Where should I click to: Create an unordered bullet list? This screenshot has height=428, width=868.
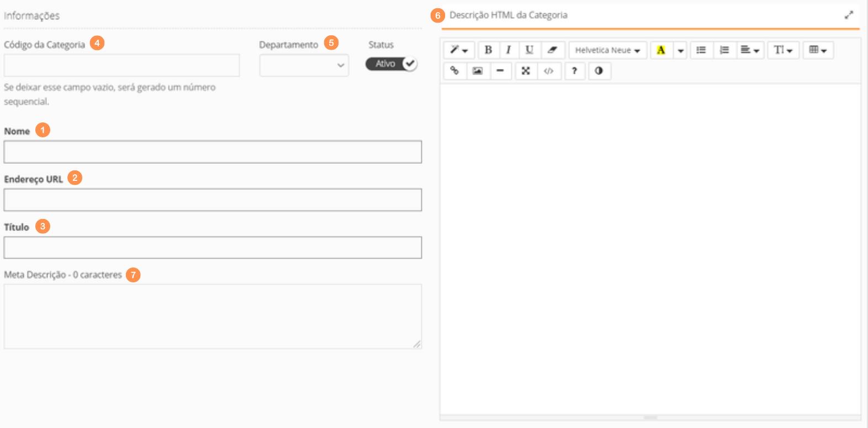click(701, 50)
